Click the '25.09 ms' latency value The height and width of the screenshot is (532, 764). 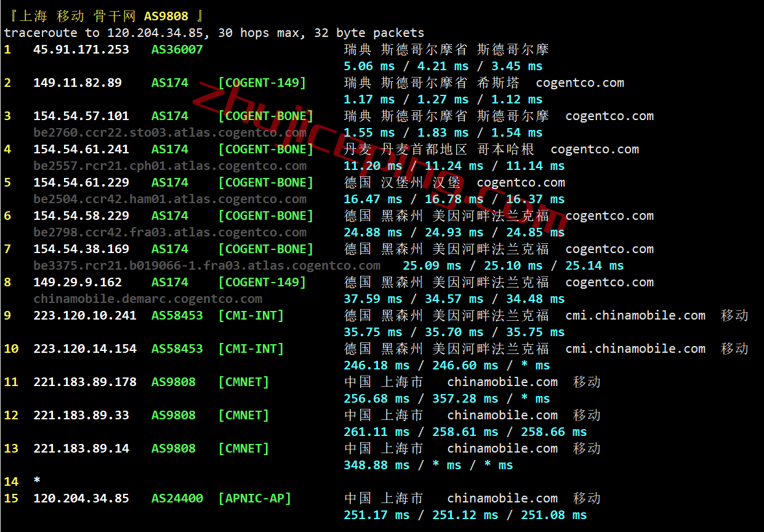[432, 265]
